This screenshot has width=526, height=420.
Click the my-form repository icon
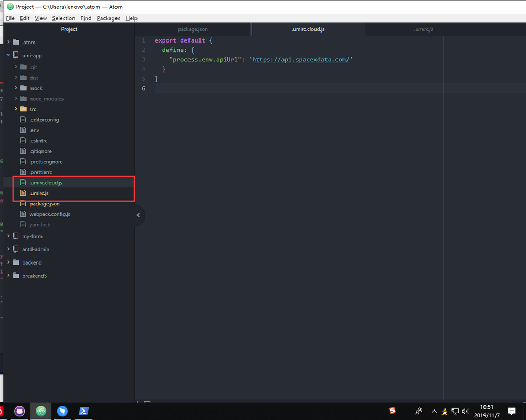[16, 236]
